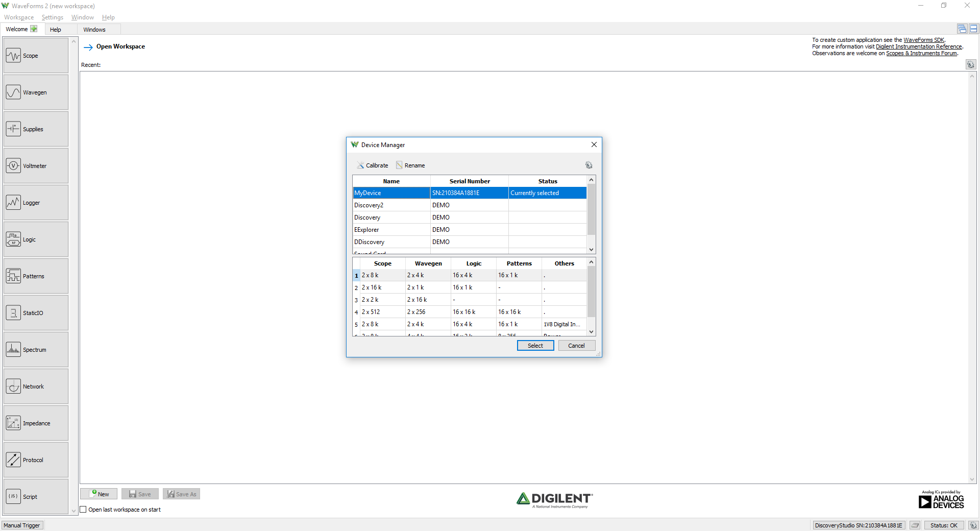The width and height of the screenshot is (980, 531).
Task: Open the Patterns generator
Action: pyautogui.click(x=36, y=276)
